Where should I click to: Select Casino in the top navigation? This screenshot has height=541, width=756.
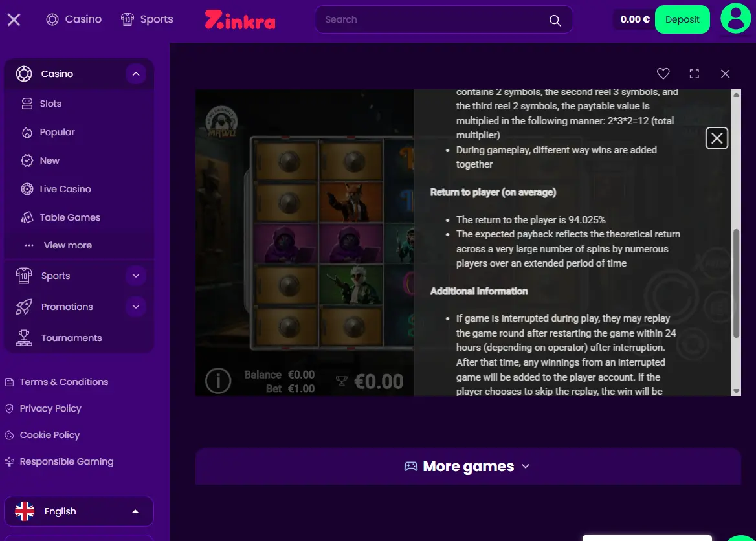74,19
